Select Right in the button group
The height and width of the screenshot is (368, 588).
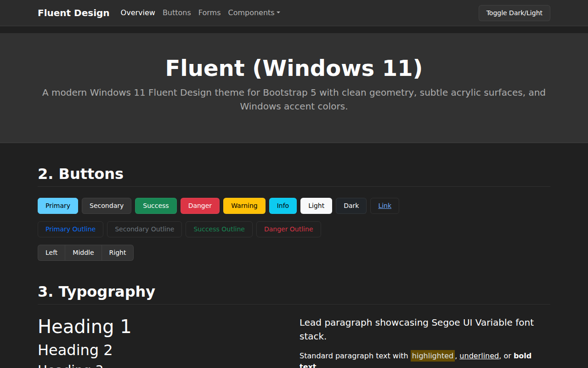pyautogui.click(x=118, y=253)
